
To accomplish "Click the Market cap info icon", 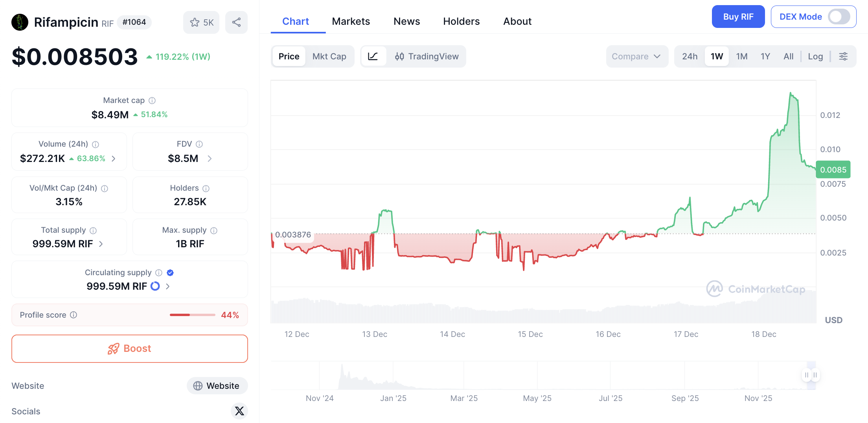I will click(x=152, y=101).
